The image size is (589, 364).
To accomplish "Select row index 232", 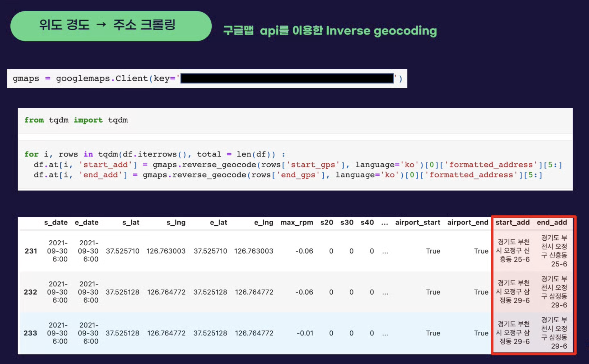I will click(x=30, y=292).
